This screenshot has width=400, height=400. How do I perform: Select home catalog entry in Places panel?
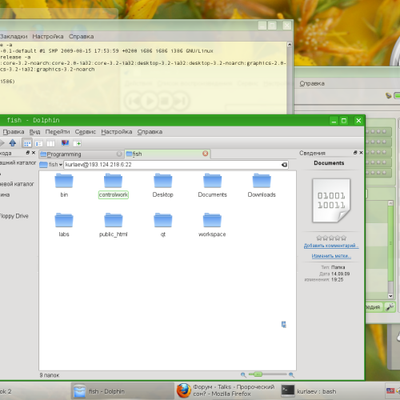[x=18, y=163]
